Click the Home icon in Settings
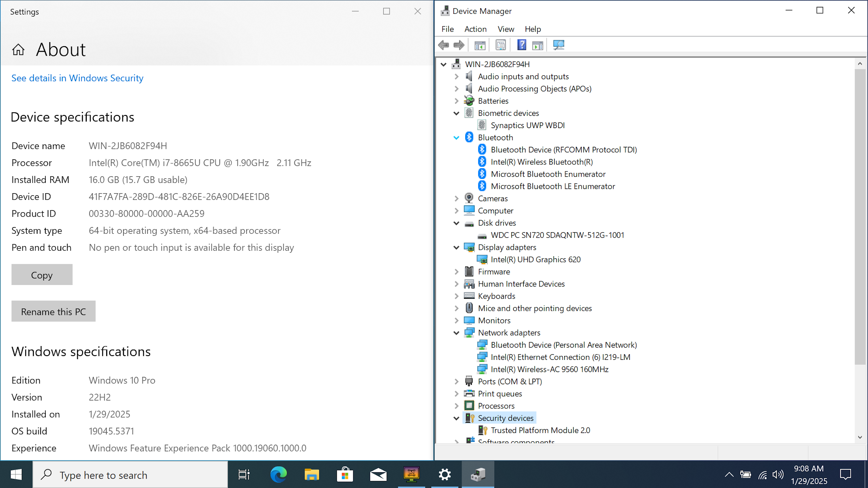Viewport: 868px width, 488px height. pyautogui.click(x=18, y=50)
